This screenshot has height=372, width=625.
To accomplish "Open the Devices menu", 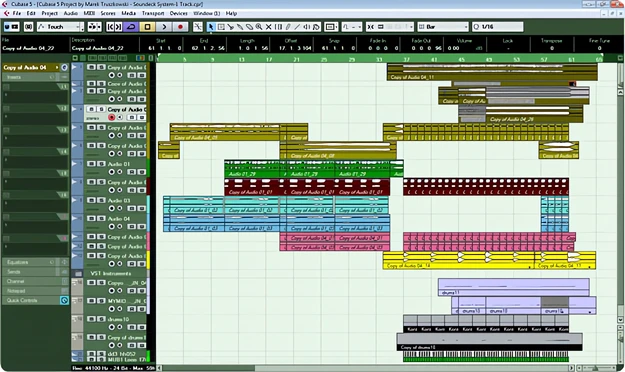I will 178,13.
